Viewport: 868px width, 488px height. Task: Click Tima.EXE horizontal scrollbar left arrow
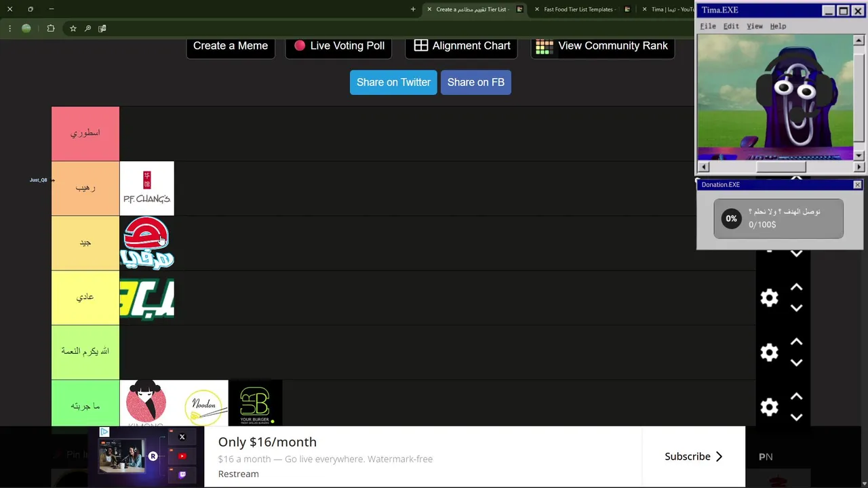pos(703,167)
